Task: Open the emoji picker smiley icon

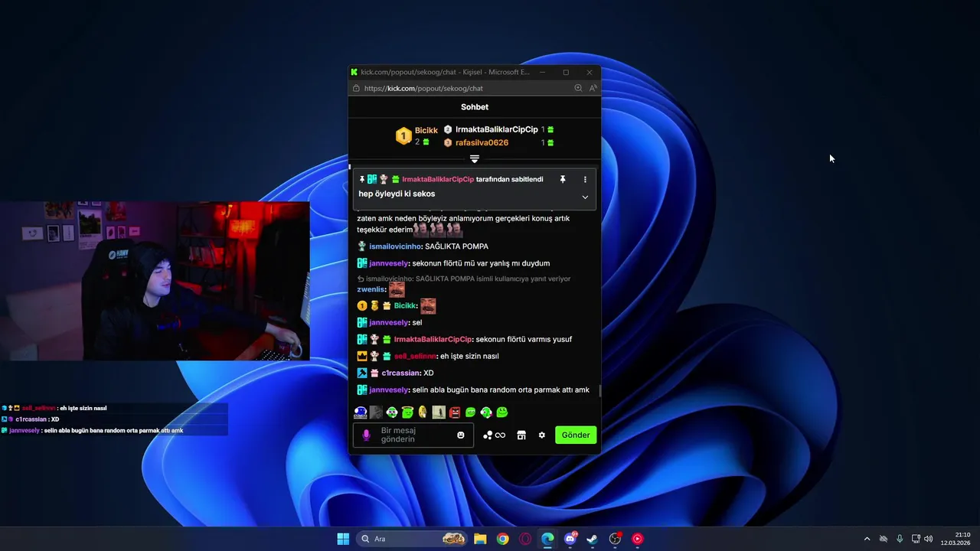Action: [461, 435]
